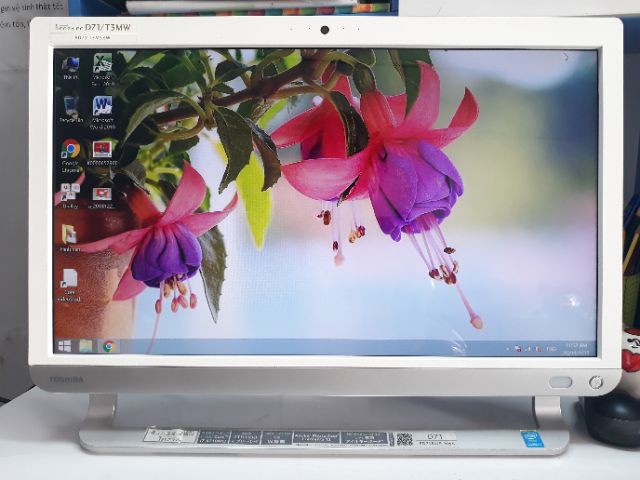
Task: Open the Action Center flag icon
Action: (x=519, y=348)
